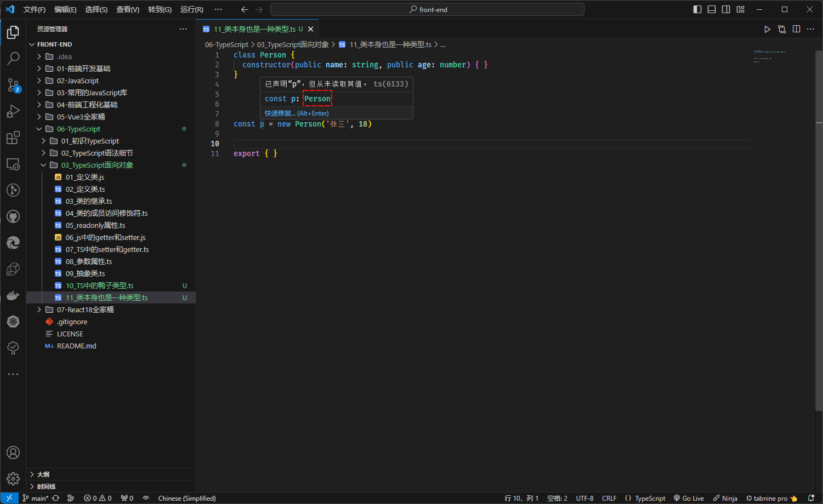The width and height of the screenshot is (823, 504).
Task: Open 09_抽象类.ts file in explorer
Action: click(85, 273)
